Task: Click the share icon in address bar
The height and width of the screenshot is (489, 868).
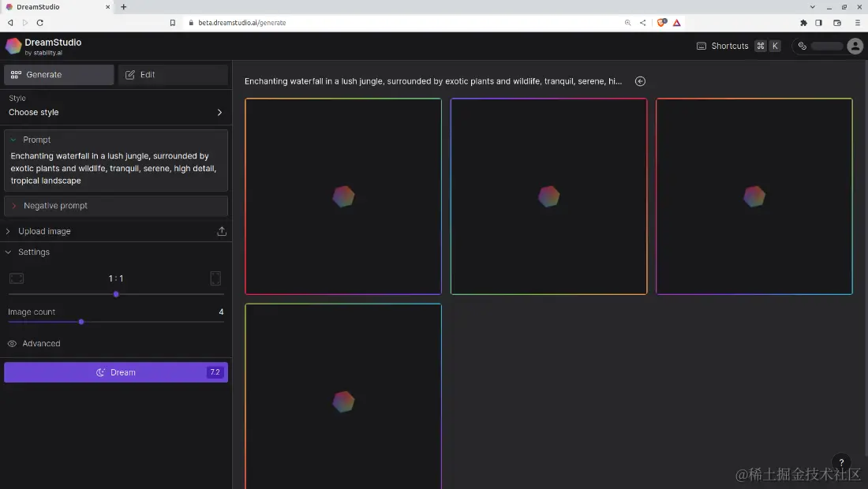Action: click(x=642, y=23)
